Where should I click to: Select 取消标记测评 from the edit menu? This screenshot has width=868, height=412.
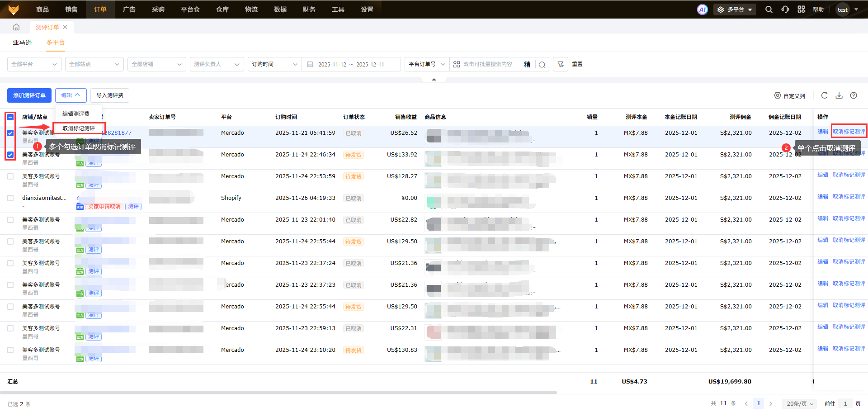pyautogui.click(x=79, y=128)
